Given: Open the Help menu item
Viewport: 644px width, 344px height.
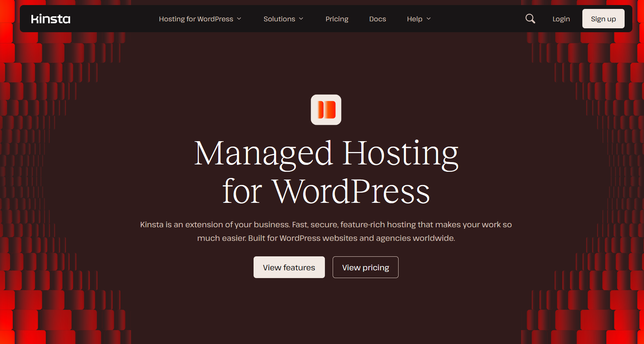Looking at the screenshot, I should [x=414, y=19].
